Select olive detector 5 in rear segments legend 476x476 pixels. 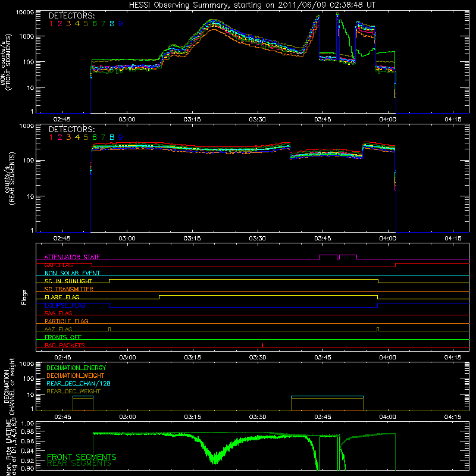[x=86, y=137]
